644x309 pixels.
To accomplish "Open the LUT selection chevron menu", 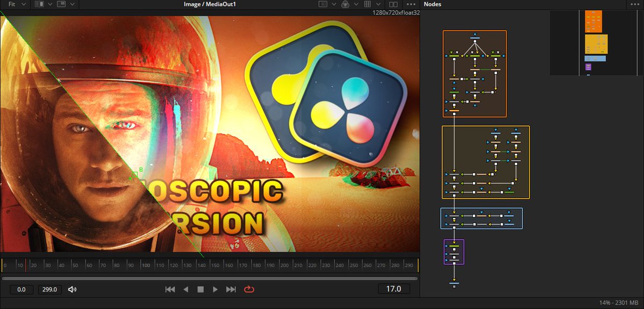I will click(x=334, y=4).
